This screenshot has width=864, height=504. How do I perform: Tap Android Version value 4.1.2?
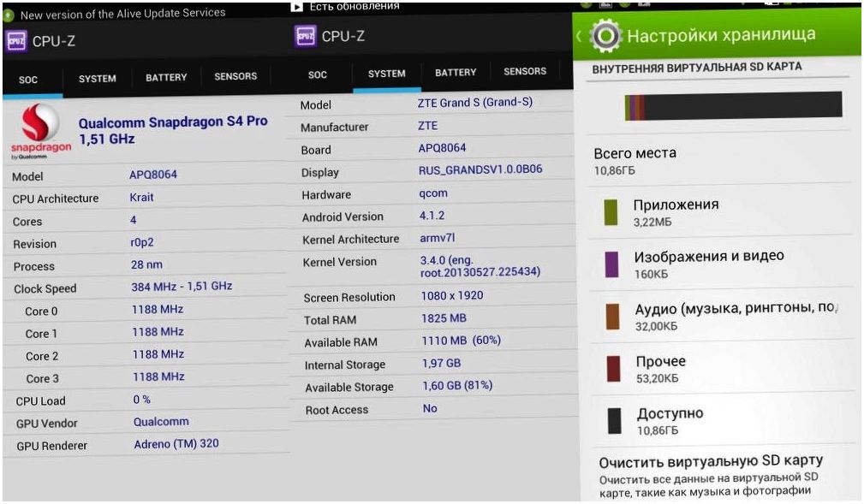pos(432,216)
